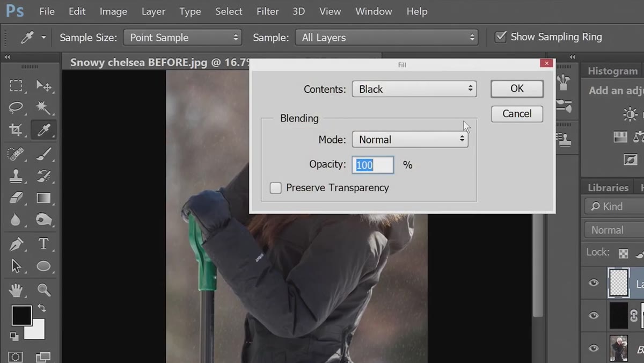This screenshot has width=644, height=363.
Task: Hide the black fill layer
Action: pos(594,315)
